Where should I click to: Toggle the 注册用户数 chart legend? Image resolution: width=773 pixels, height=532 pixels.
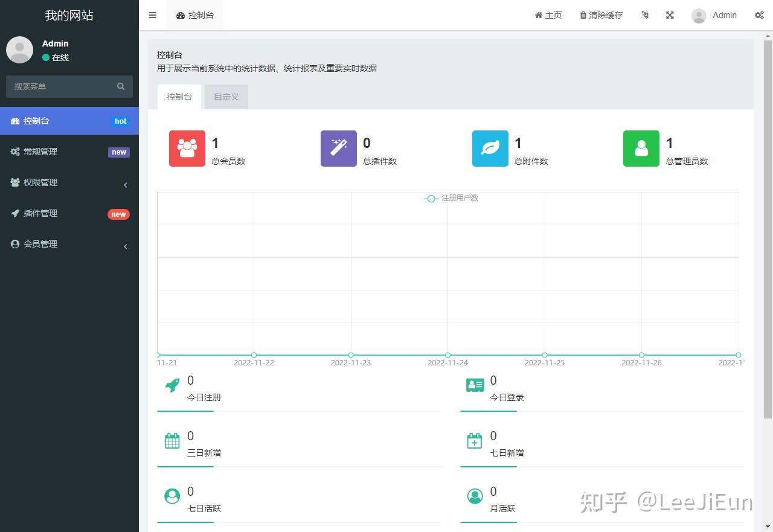(x=450, y=198)
